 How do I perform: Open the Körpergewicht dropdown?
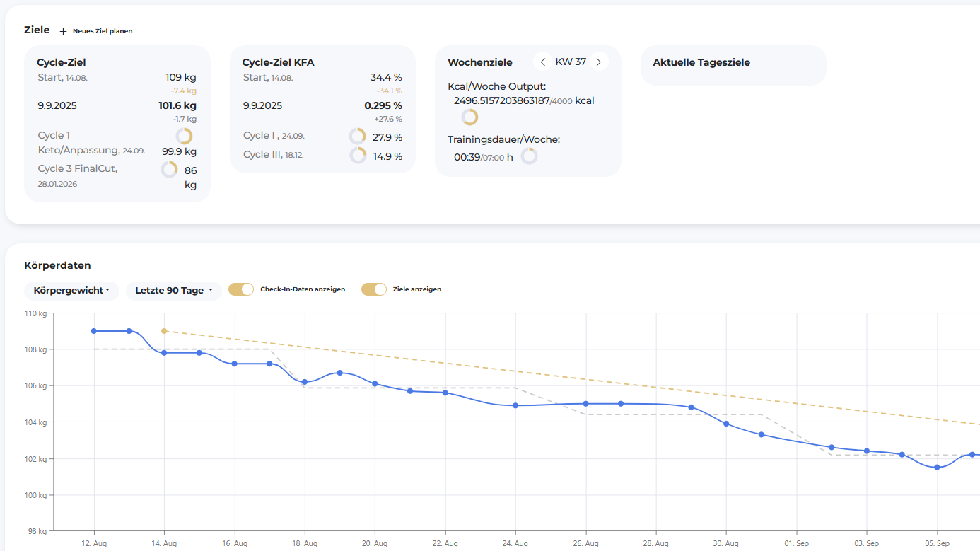[x=71, y=291]
